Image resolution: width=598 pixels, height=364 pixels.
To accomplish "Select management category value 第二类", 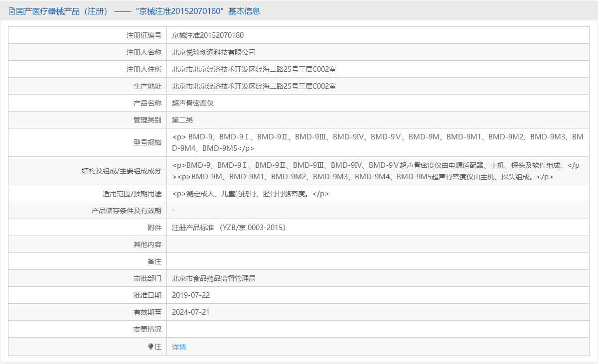I will [x=182, y=120].
